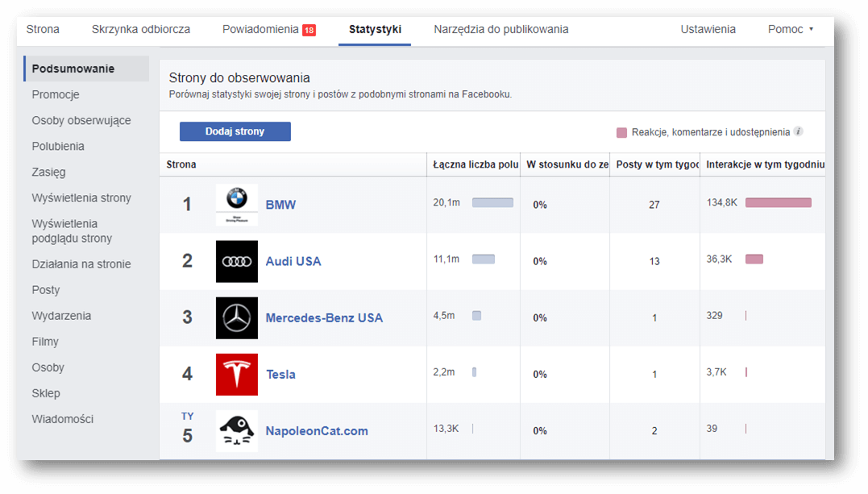Click BMW's 20,1m likes bar
This screenshot has height=494, width=868.
point(492,203)
